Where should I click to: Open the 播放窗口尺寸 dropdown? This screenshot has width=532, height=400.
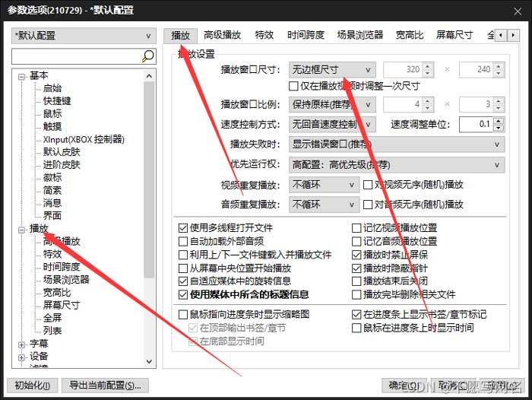pyautogui.click(x=332, y=69)
